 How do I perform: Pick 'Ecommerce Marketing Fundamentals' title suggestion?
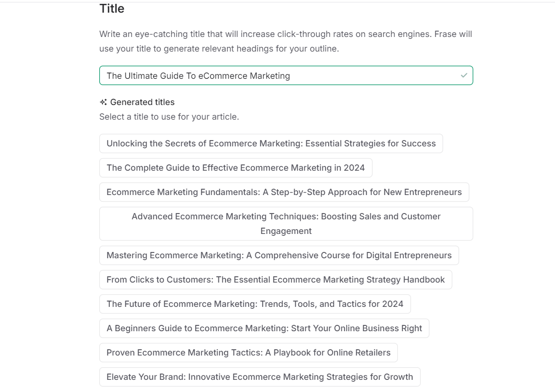[x=284, y=192]
